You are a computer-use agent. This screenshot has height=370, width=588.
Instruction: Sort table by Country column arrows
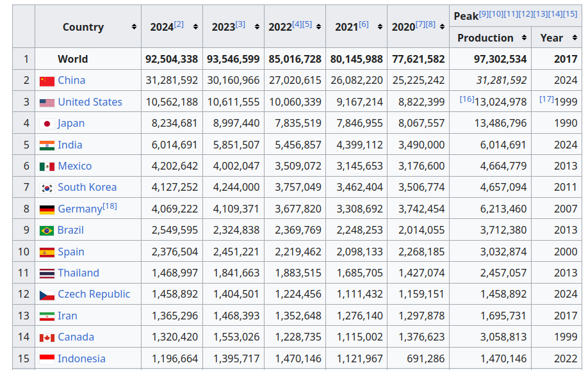point(134,27)
